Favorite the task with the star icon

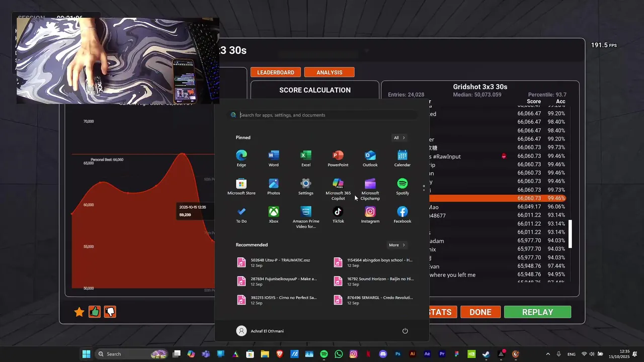point(79,312)
